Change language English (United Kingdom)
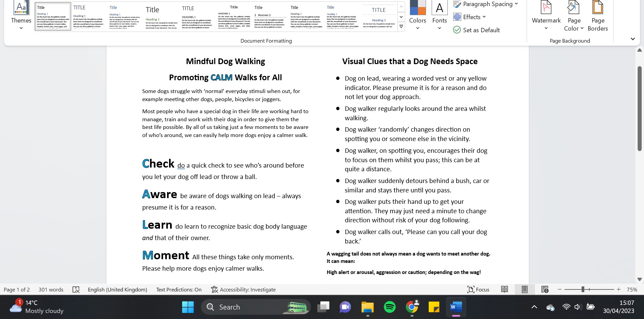644x319 pixels. point(117,289)
